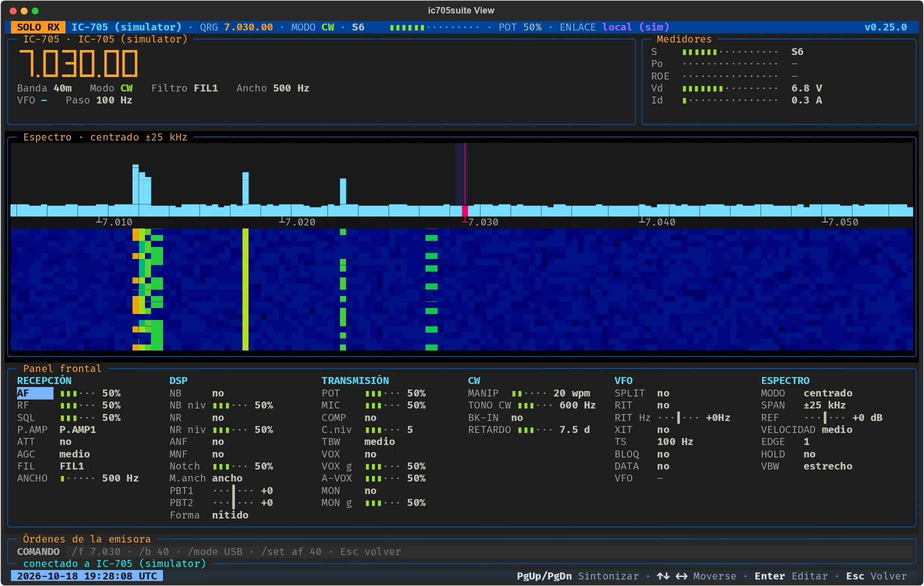Click the COMANDO command input field

point(490,551)
